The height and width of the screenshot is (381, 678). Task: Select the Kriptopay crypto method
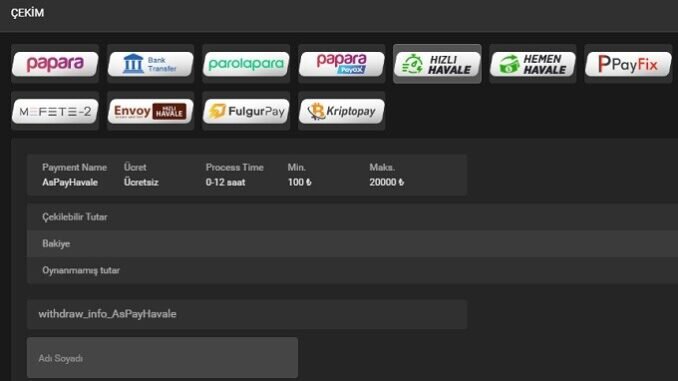(x=342, y=111)
